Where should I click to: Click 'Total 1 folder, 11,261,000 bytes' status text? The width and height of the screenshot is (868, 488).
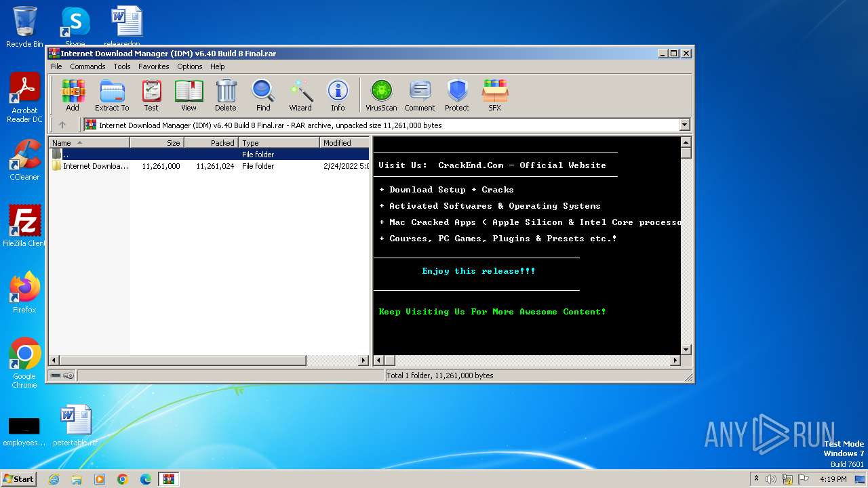(x=440, y=375)
